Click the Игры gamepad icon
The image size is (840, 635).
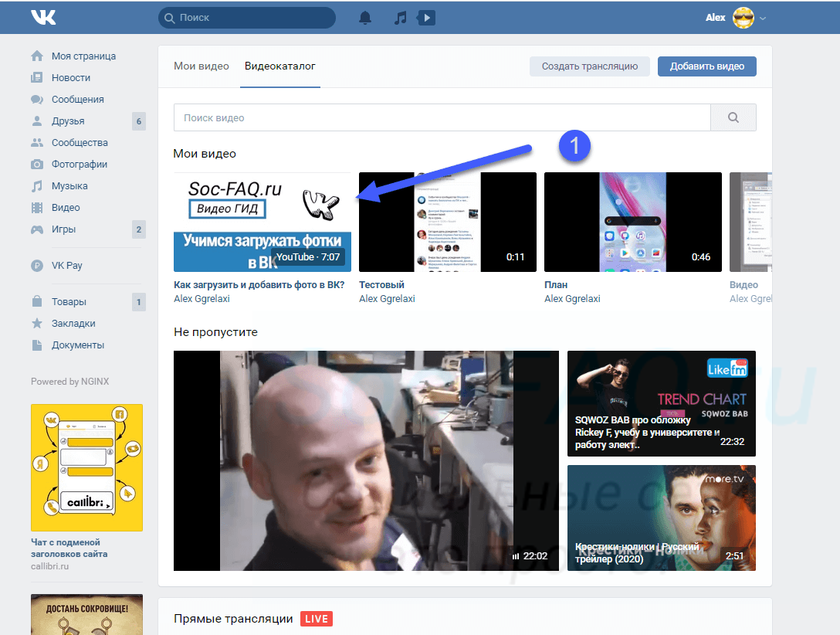[37, 229]
